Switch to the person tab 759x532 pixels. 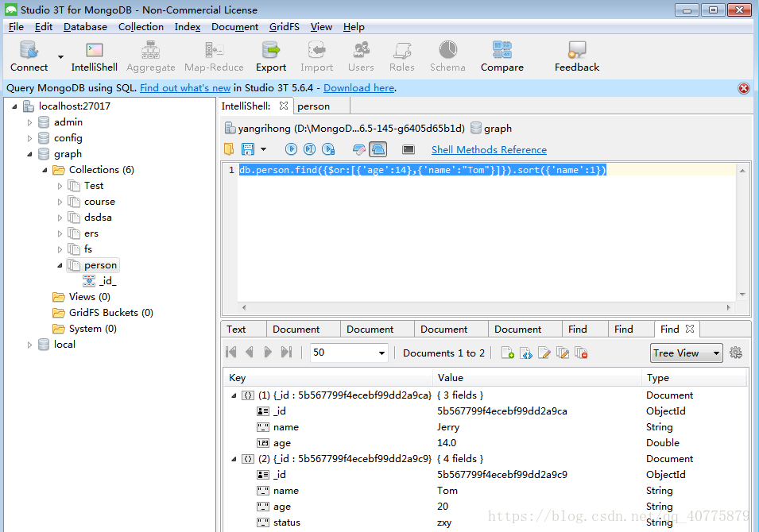click(x=313, y=106)
